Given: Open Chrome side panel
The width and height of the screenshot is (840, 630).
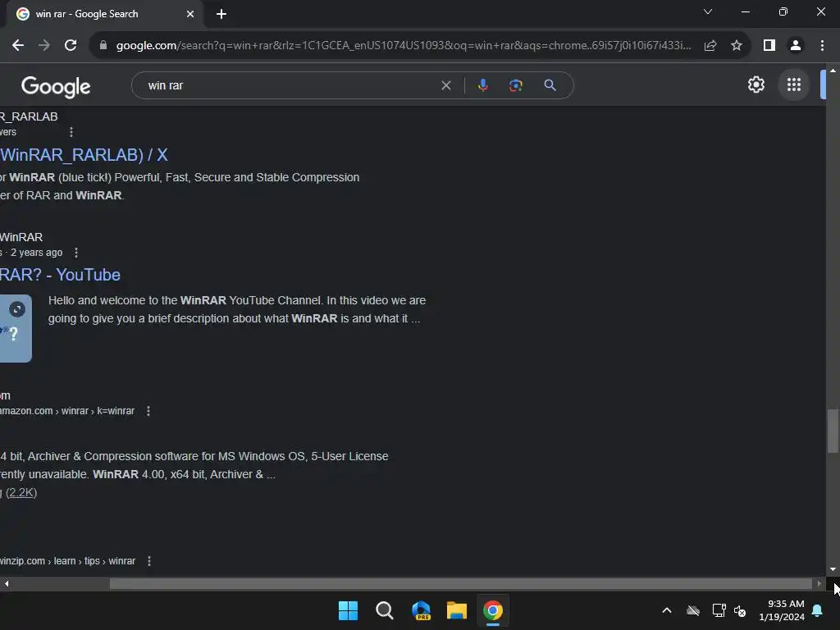Looking at the screenshot, I should [769, 46].
